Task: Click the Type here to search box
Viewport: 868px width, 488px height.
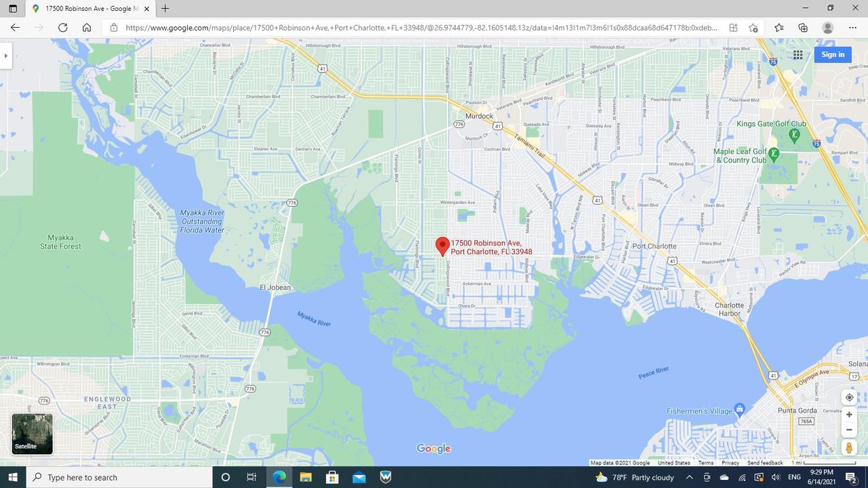Action: click(119, 477)
